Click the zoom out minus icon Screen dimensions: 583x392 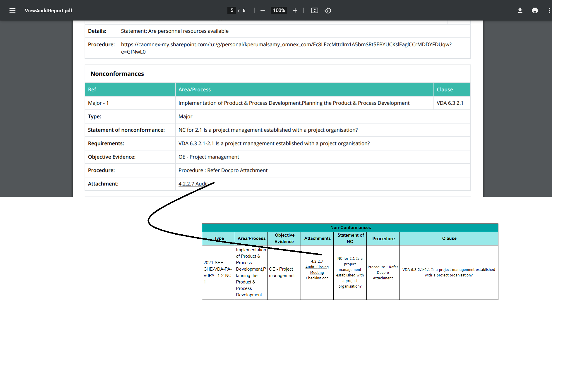263,11
